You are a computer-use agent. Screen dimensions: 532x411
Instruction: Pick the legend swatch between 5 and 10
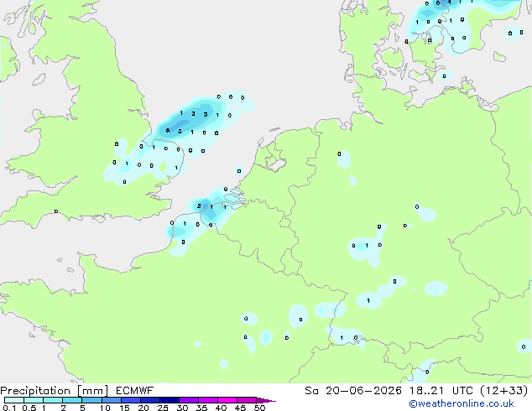click(x=91, y=400)
